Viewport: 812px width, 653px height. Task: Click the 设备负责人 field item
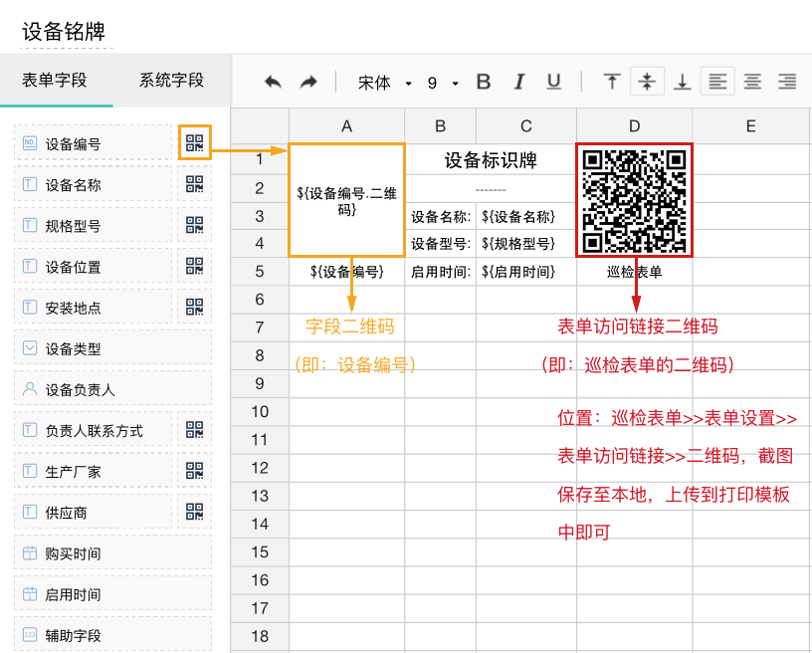pos(112,389)
